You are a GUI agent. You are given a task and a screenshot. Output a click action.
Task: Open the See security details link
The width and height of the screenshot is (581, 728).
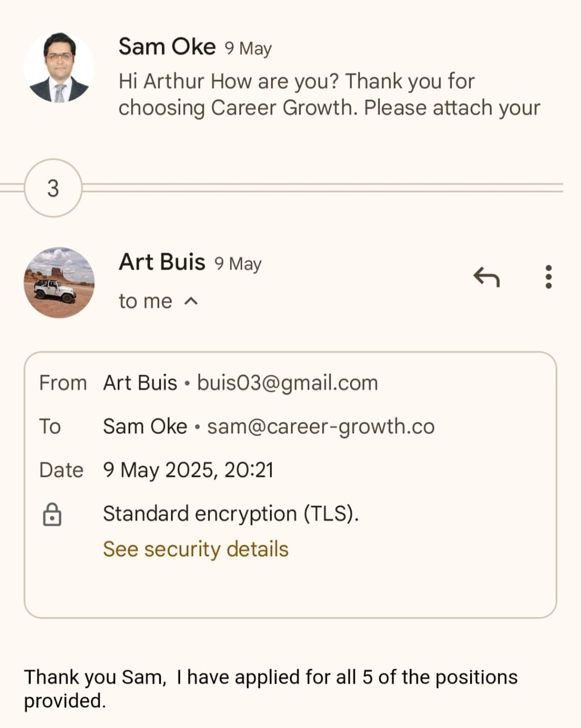[196, 549]
